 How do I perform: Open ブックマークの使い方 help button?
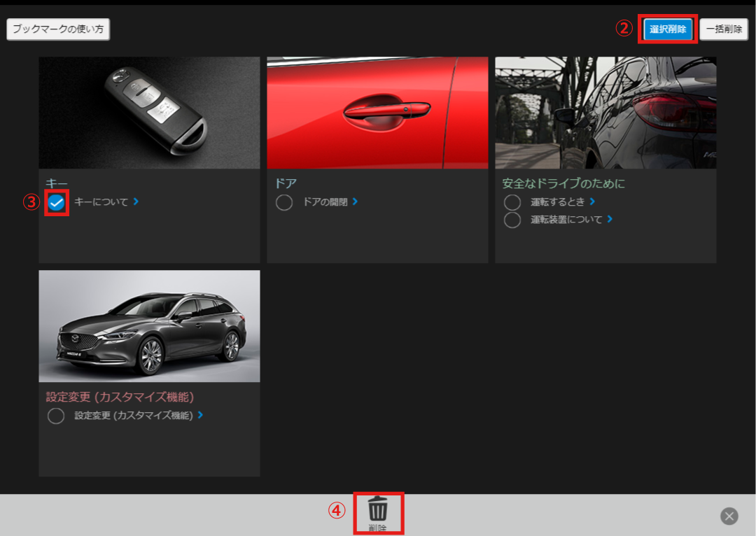click(x=58, y=29)
